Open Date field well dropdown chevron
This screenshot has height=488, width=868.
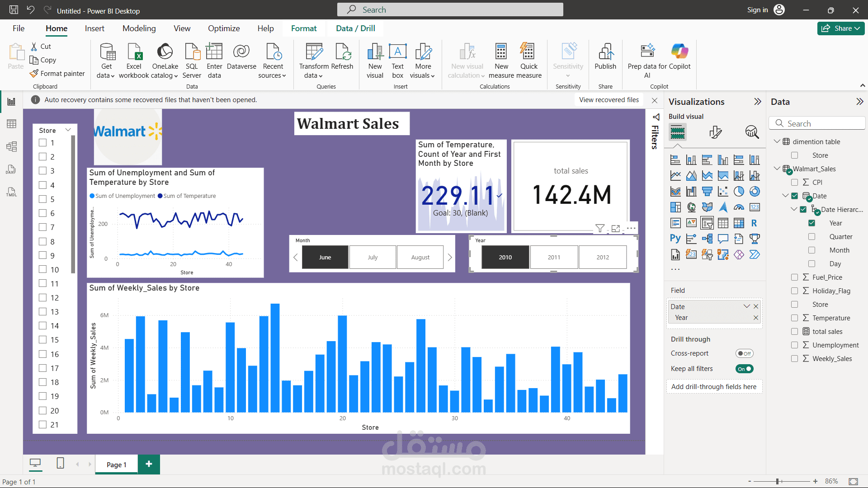[x=746, y=306]
